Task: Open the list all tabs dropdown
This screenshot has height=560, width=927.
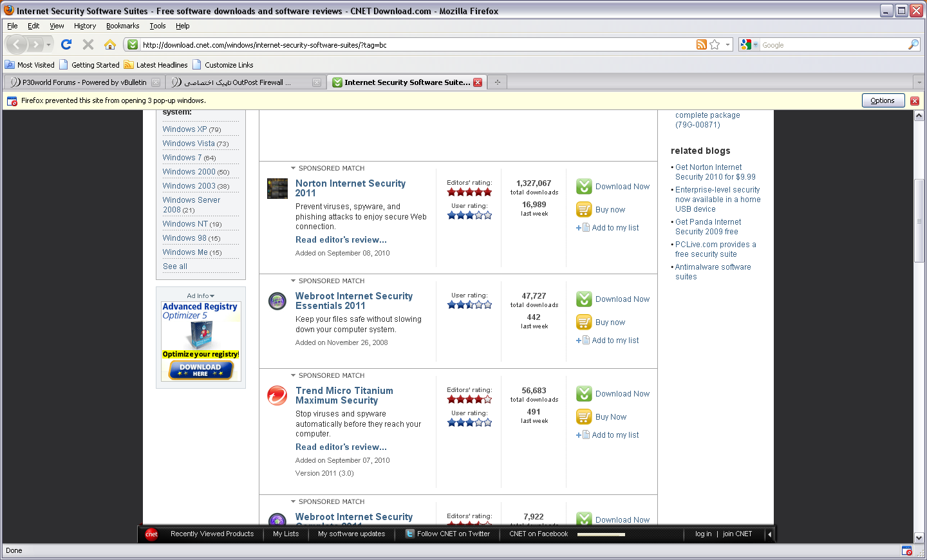Action: click(x=919, y=82)
